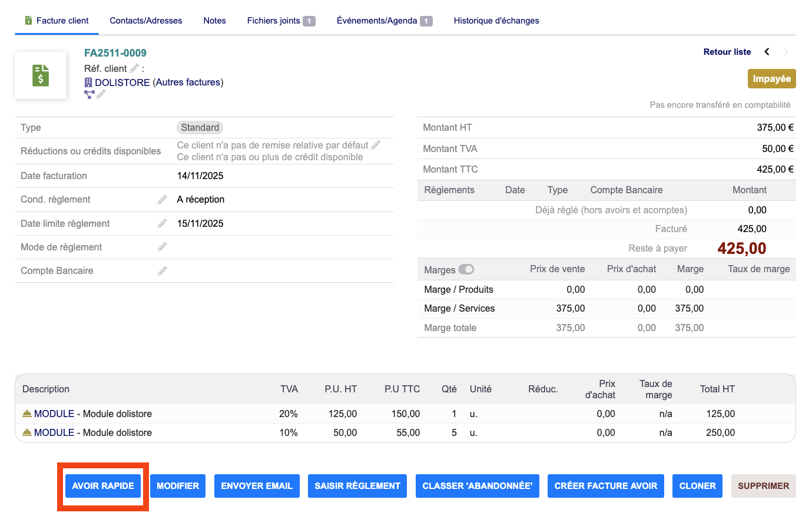This screenshot has width=812, height=529.
Task: Open the Contacts/Adresses tab
Action: point(145,21)
